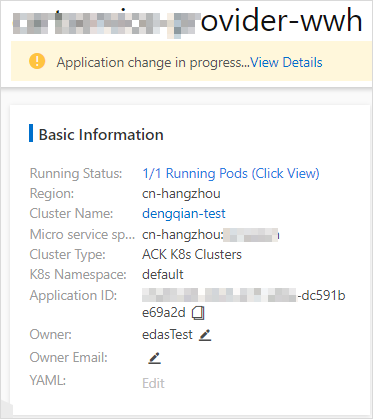Click the YAML Edit link

[x=153, y=383]
